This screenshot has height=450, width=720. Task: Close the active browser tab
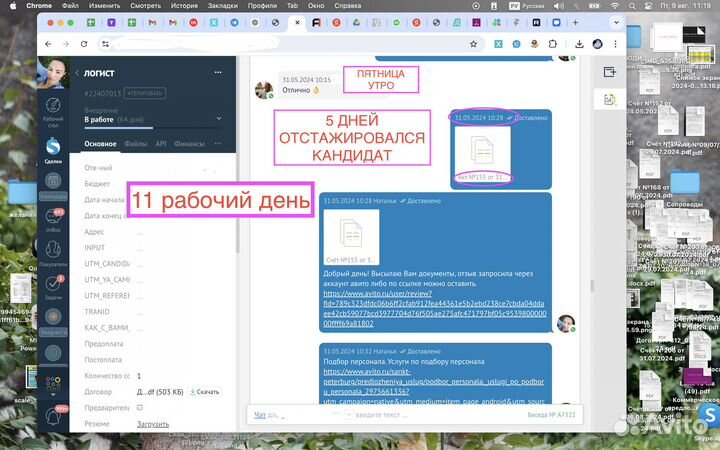tap(297, 22)
